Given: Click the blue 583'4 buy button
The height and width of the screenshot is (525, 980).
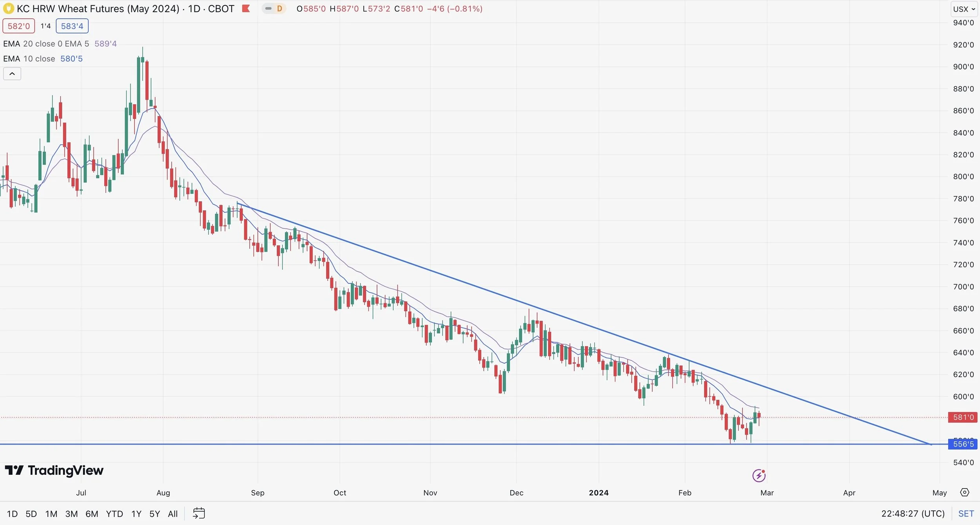Looking at the screenshot, I should pyautogui.click(x=72, y=26).
